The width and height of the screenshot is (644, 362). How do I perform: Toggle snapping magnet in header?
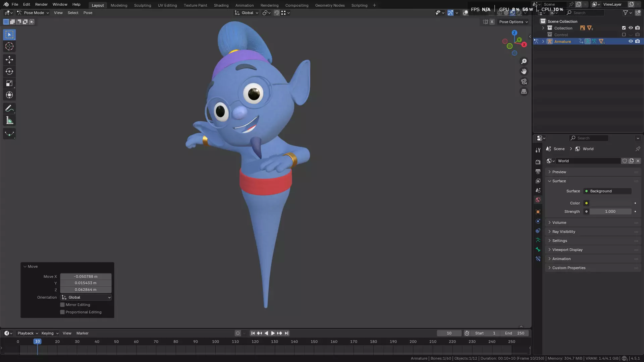(x=277, y=13)
